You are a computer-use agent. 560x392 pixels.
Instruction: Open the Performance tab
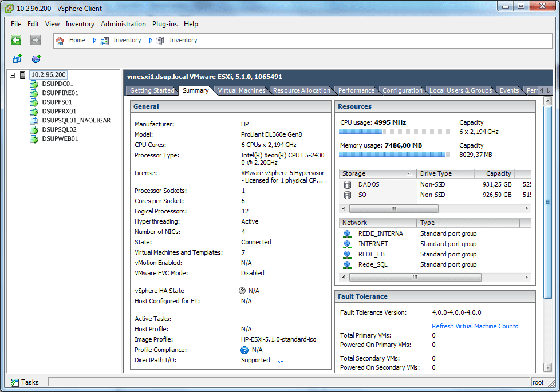tap(356, 90)
